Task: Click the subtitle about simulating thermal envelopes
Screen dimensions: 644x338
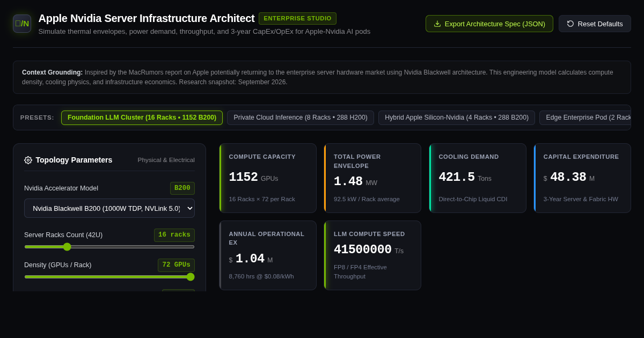Action: point(204,32)
